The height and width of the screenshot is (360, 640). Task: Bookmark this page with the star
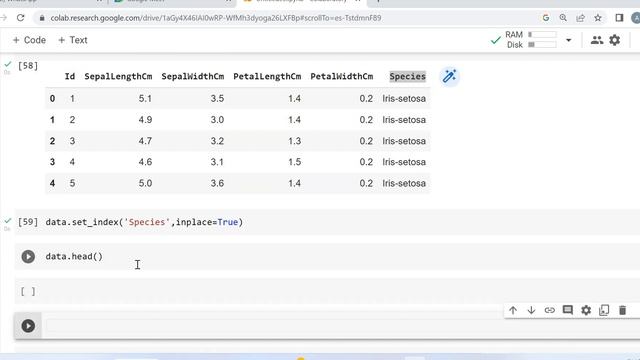(x=598, y=18)
